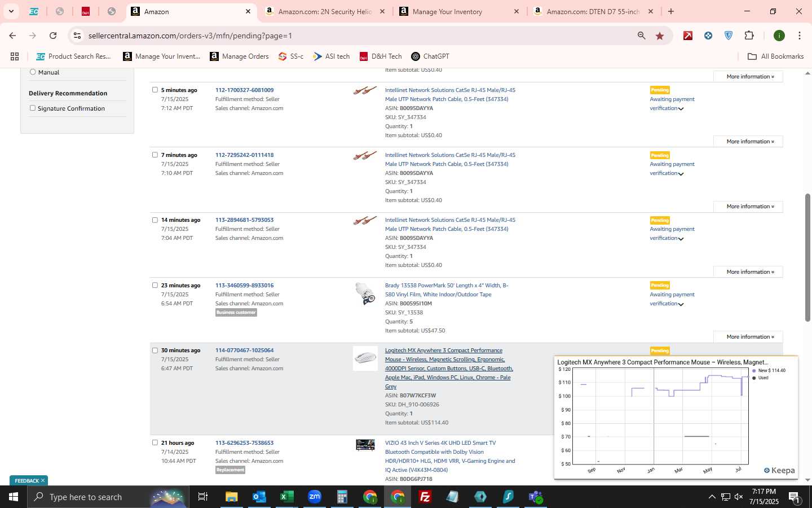Open File Explorer from taskbar
The image size is (812, 508).
tap(231, 497)
